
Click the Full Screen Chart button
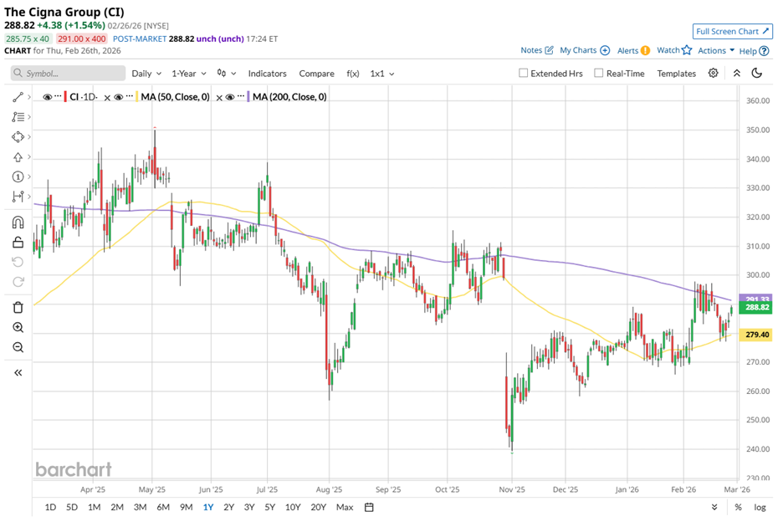point(732,31)
